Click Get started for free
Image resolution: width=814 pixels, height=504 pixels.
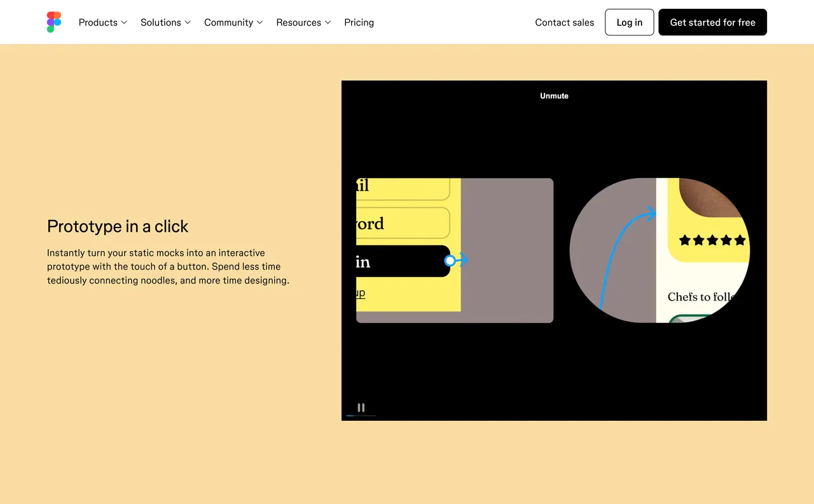712,22
